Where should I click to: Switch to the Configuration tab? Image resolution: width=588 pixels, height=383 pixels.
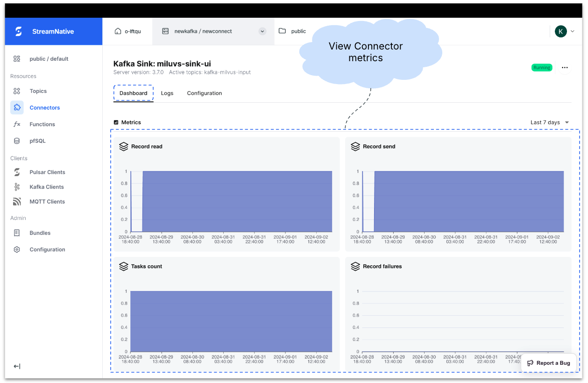pos(204,93)
